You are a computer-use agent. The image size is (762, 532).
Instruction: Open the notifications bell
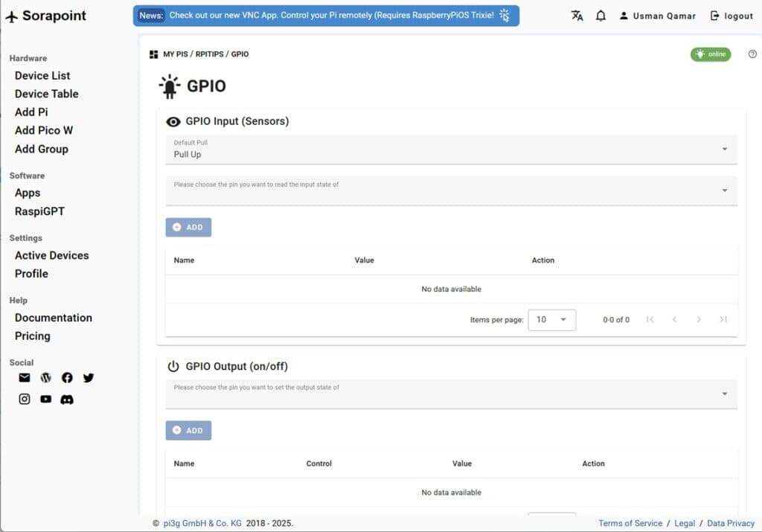click(x=601, y=16)
